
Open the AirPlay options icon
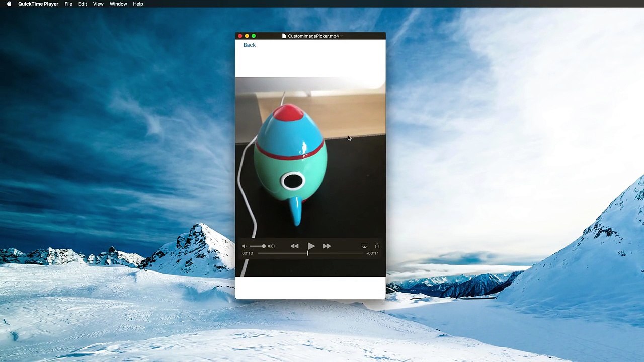tap(364, 246)
